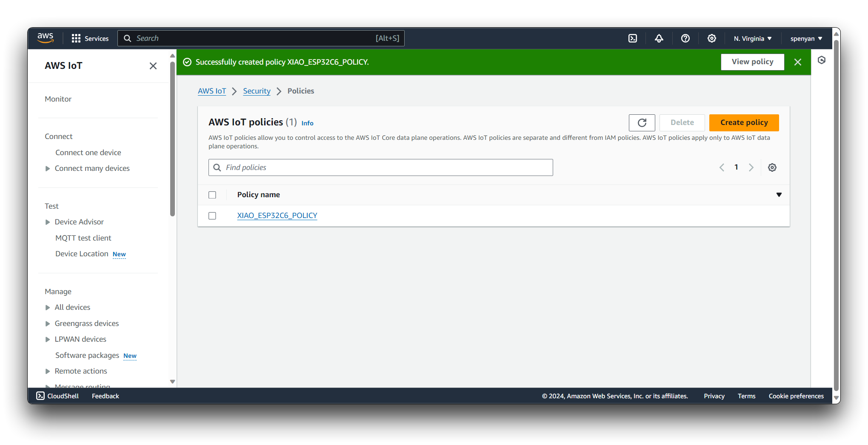Open the notifications bell icon
The width and height of the screenshot is (868, 445).
click(x=659, y=39)
